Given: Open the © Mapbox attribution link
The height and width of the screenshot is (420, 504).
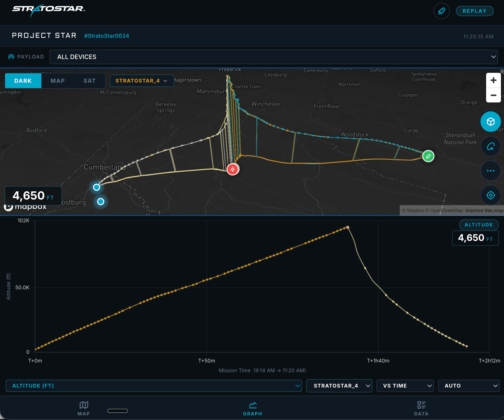Looking at the screenshot, I should click(x=413, y=211).
